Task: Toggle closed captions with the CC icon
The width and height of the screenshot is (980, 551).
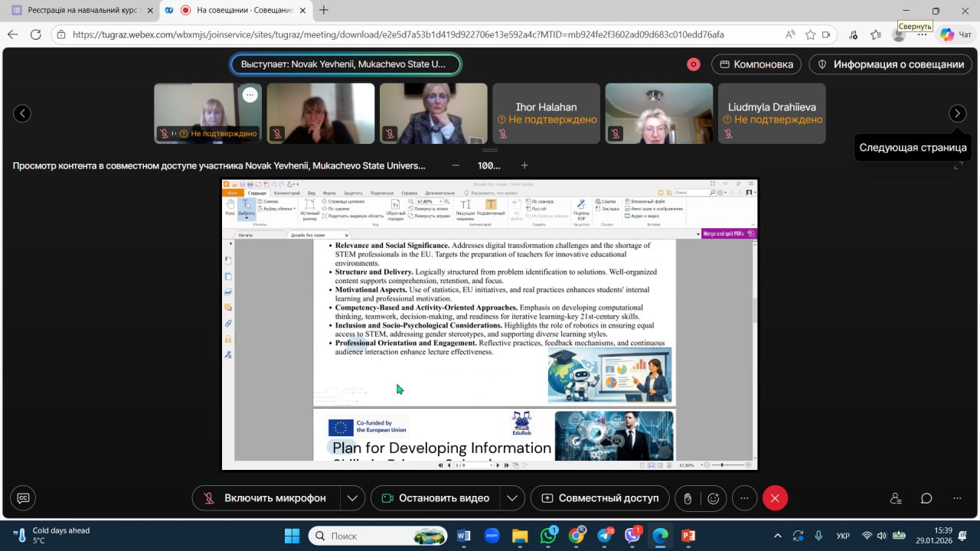Action: (23, 498)
